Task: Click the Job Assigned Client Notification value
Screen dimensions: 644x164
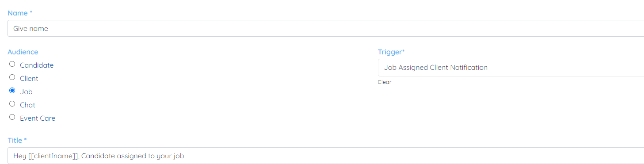Action: tap(436, 68)
